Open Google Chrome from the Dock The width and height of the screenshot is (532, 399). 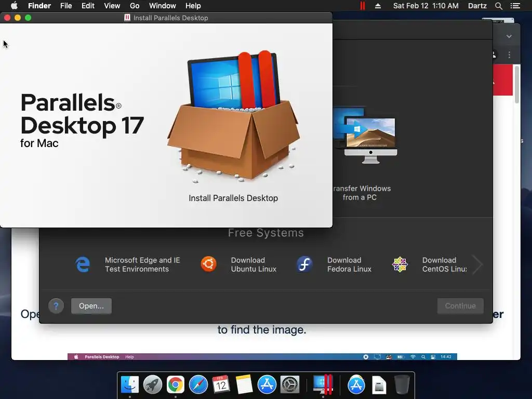pos(176,384)
